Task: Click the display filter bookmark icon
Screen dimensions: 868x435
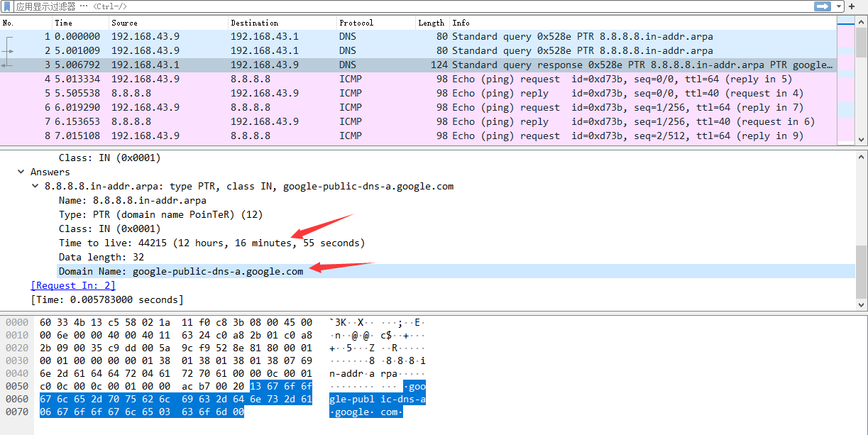Action: (x=8, y=6)
